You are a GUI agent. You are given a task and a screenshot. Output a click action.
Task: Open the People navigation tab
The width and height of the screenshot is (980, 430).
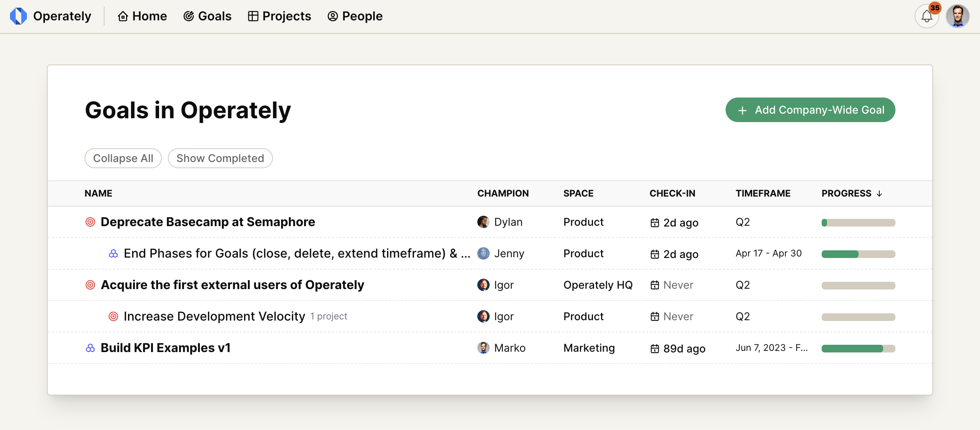[355, 16]
